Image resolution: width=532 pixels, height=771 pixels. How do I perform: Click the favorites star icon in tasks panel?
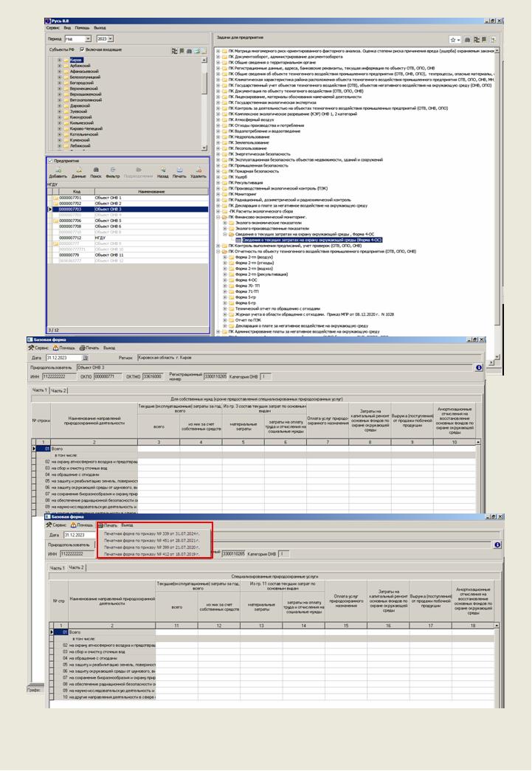[453, 39]
